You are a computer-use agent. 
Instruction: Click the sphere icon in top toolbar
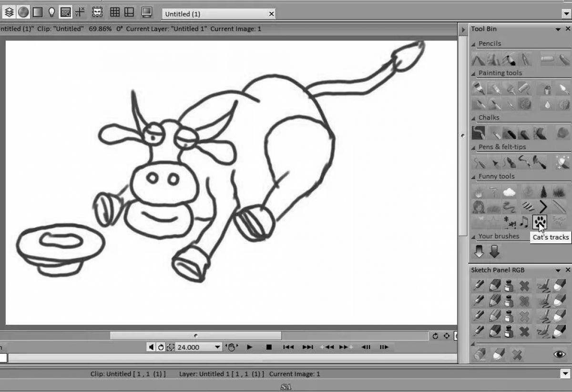tap(23, 12)
